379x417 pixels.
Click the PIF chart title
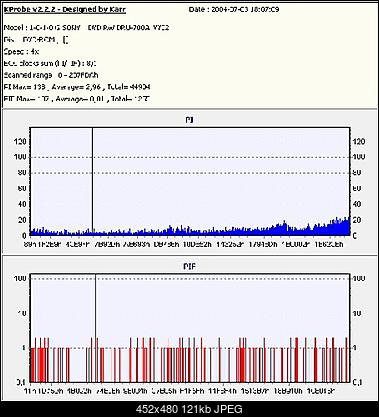[x=190, y=267]
